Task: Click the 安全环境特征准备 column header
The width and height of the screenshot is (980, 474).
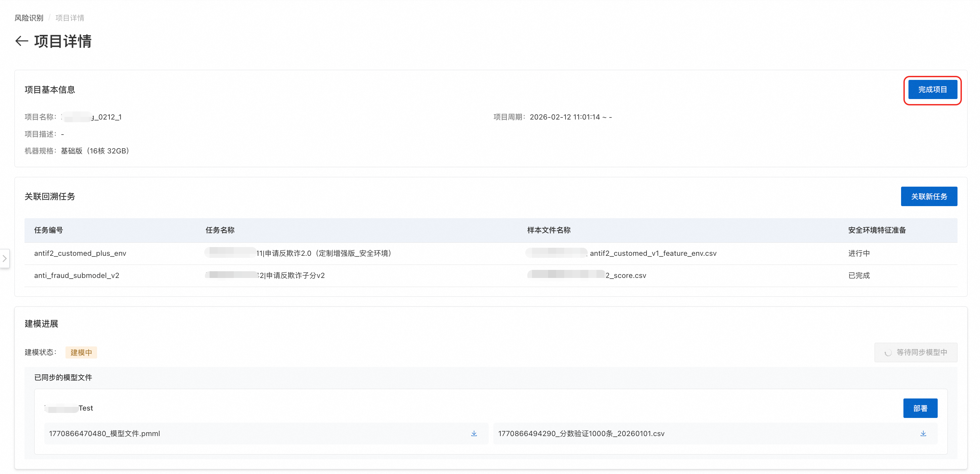Action: [x=877, y=230]
